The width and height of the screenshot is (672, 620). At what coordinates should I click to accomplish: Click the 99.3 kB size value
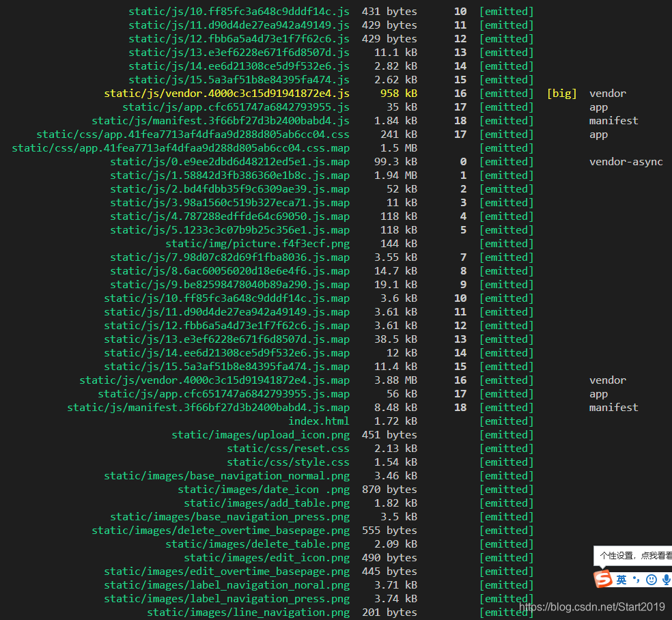coord(395,162)
